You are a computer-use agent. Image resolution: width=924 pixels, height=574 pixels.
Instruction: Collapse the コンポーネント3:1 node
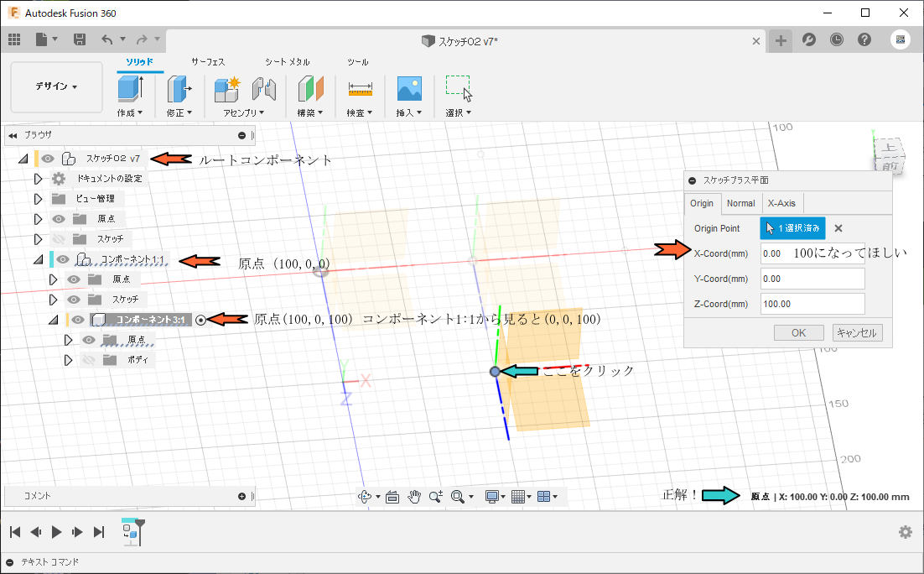coord(54,320)
